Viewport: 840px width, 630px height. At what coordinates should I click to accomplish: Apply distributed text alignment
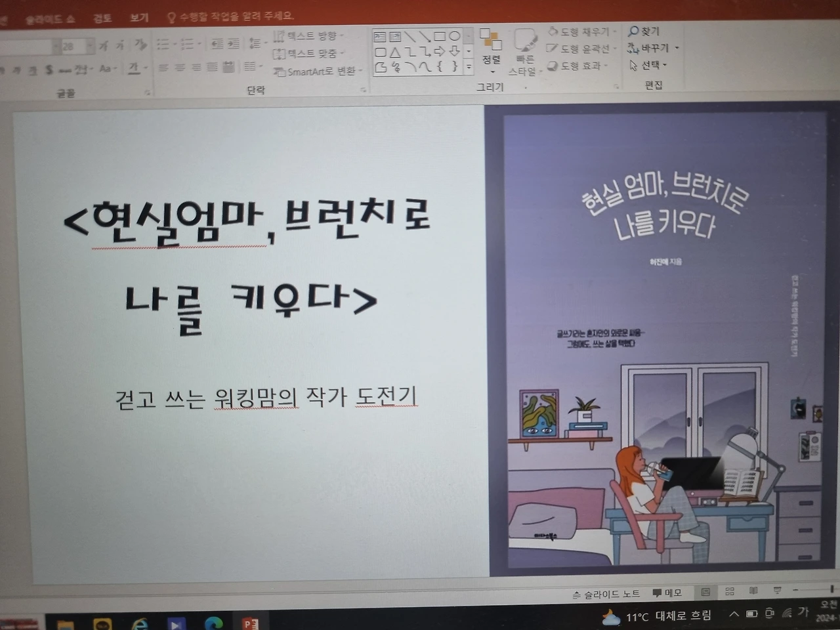tap(228, 67)
